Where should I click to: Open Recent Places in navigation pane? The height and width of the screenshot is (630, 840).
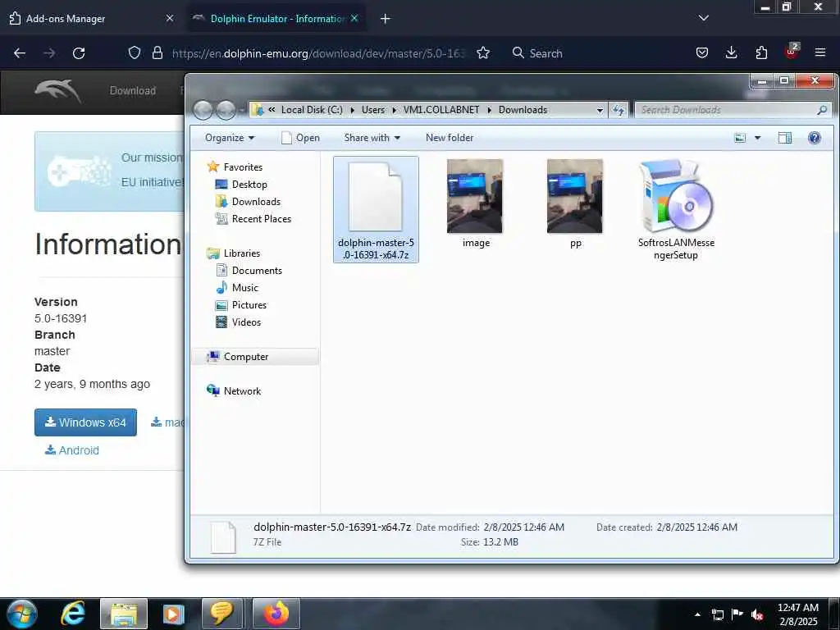coord(262,218)
